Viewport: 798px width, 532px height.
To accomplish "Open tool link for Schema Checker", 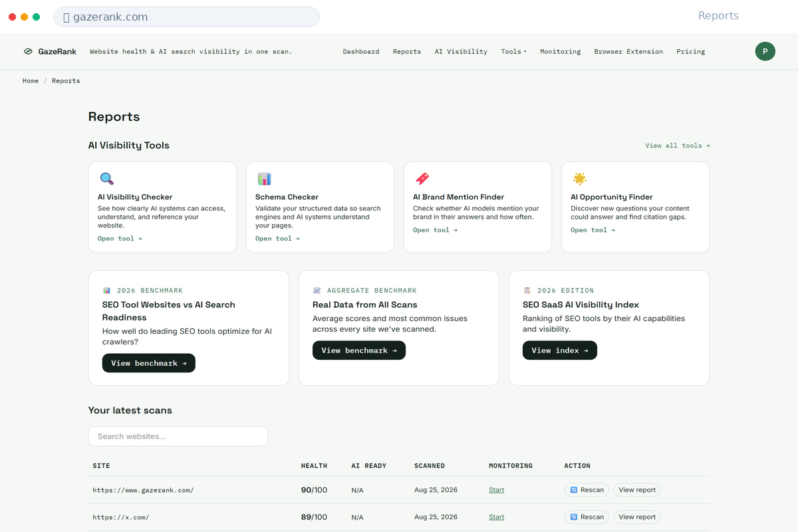I will point(277,239).
